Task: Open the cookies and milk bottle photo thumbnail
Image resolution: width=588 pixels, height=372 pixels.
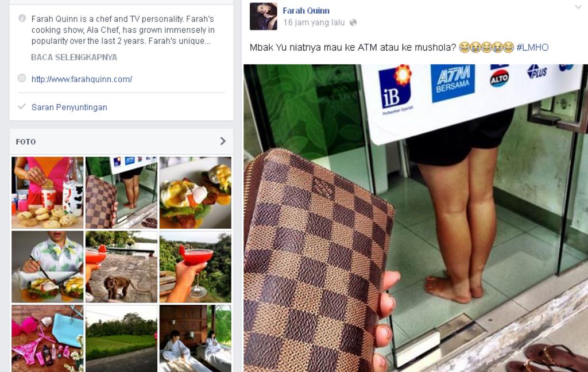Action: click(x=48, y=193)
